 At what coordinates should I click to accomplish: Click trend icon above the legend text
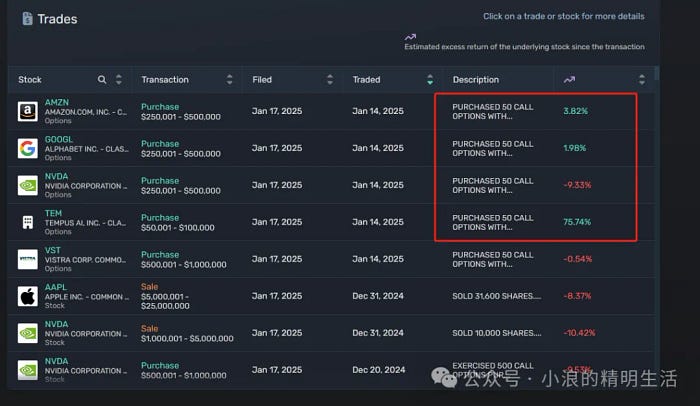coord(410,37)
